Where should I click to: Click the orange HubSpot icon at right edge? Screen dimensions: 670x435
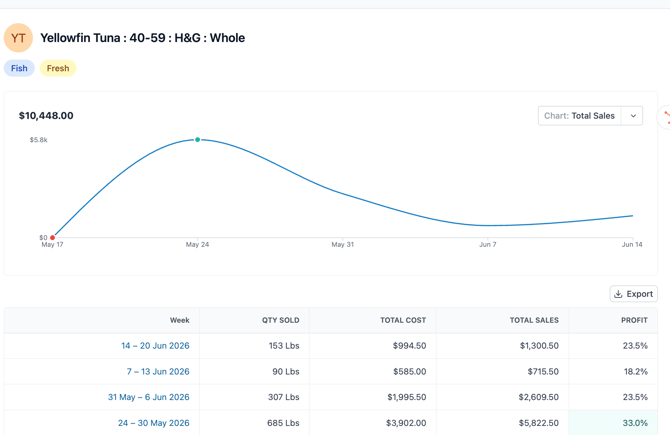tap(666, 117)
